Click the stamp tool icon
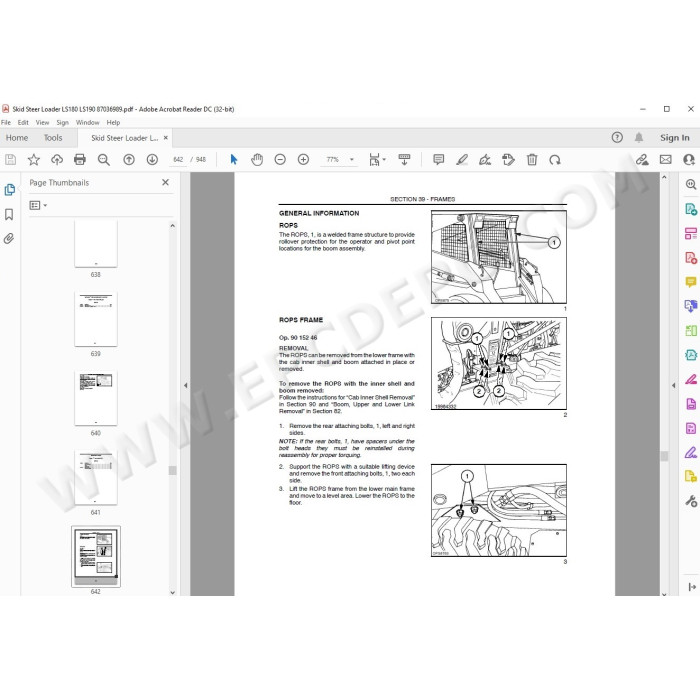 [x=508, y=159]
